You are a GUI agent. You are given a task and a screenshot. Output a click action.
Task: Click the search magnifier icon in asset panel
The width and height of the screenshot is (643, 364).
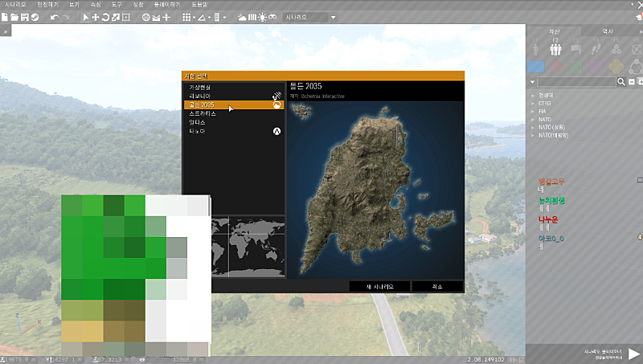[x=620, y=82]
